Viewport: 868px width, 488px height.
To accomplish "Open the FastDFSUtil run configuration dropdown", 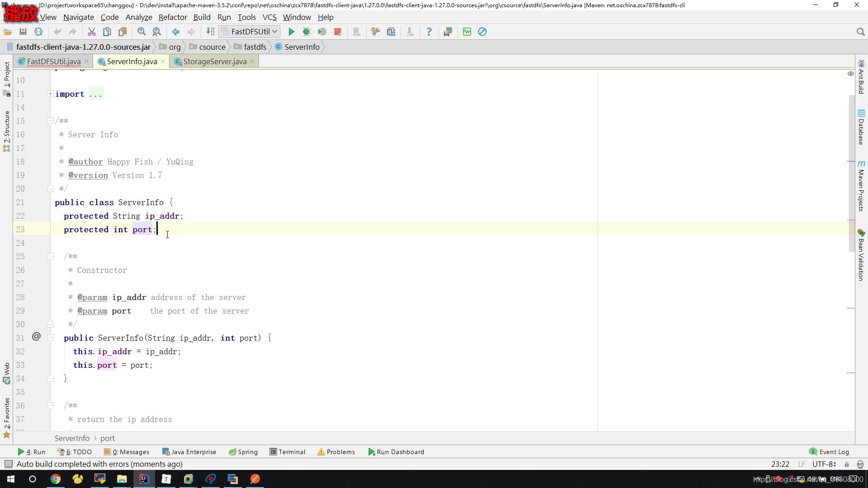I will 250,32.
